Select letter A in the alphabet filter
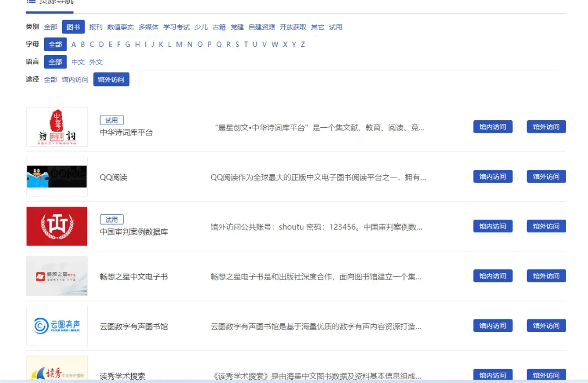The width and height of the screenshot is (588, 383). click(x=74, y=45)
